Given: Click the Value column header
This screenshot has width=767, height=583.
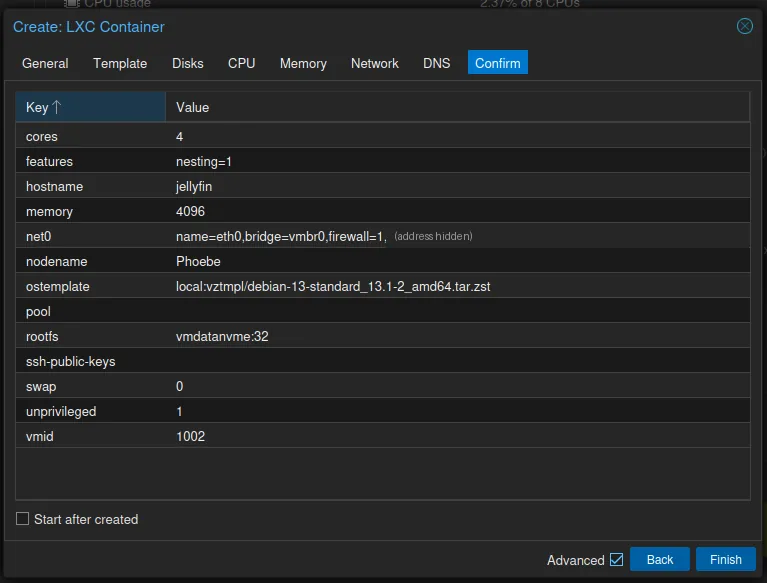Looking at the screenshot, I should point(457,107).
